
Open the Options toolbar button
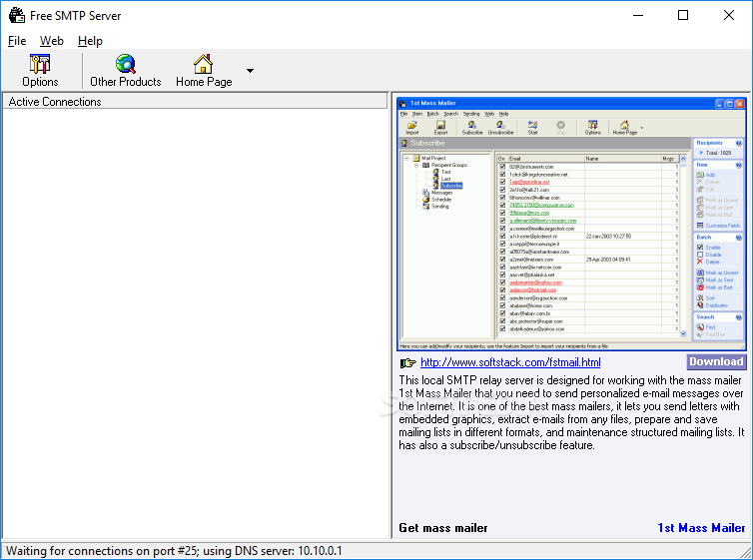point(40,71)
